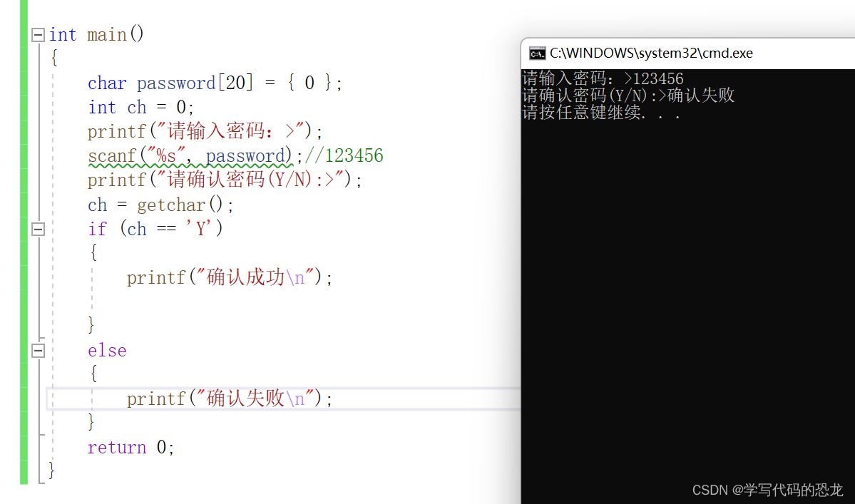The width and height of the screenshot is (855, 504).
Task: Click console line '请确认密码(Y/N):>确认失败'
Action: click(x=628, y=96)
